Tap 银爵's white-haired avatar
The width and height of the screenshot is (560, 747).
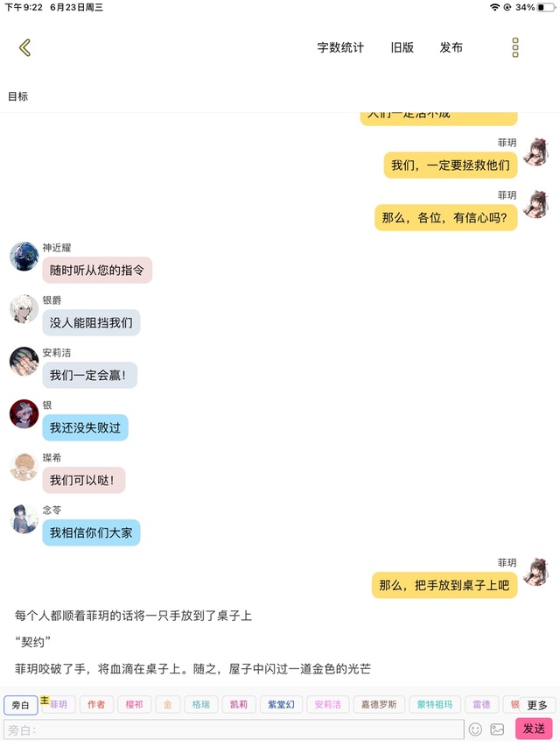tap(24, 309)
